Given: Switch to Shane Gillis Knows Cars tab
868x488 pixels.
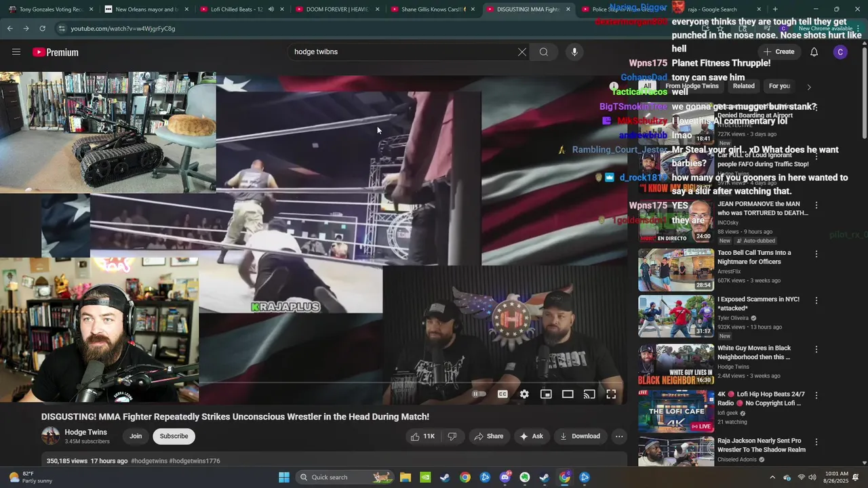Looking at the screenshot, I should click(x=432, y=9).
